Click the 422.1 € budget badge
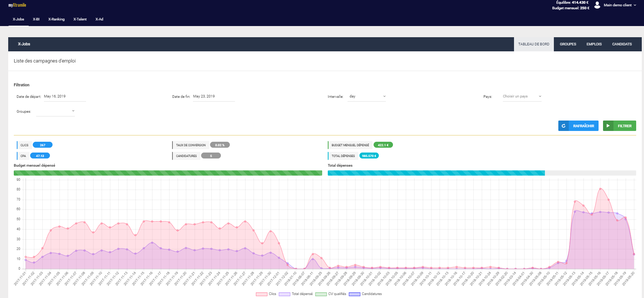Screen dimensions: 644x298 pyautogui.click(x=383, y=145)
